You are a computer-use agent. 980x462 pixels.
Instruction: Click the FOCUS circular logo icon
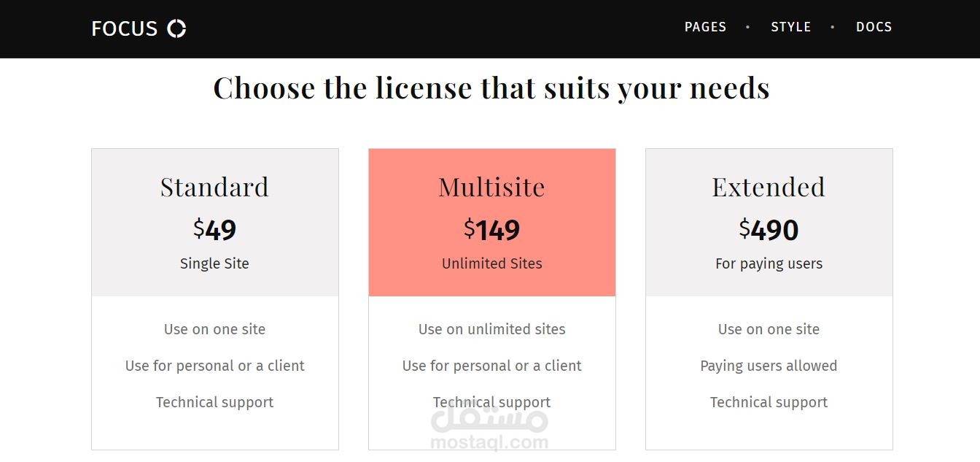pyautogui.click(x=176, y=28)
